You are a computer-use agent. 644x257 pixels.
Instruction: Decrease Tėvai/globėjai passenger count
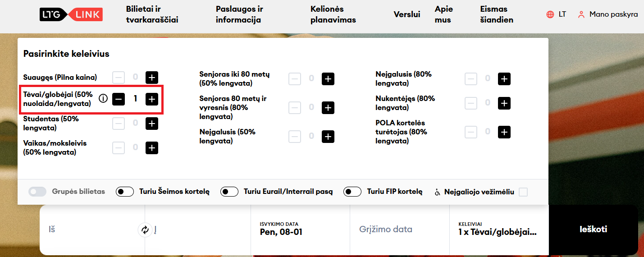coord(119,99)
